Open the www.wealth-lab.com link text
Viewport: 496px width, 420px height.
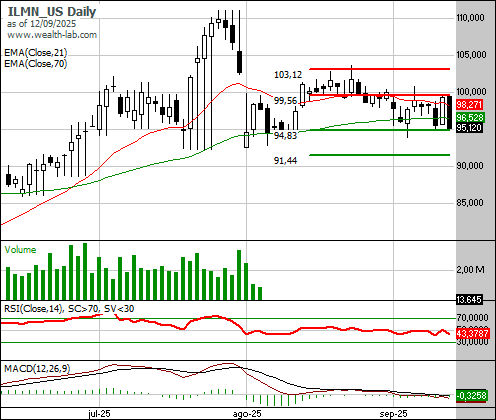pyautogui.click(x=52, y=35)
